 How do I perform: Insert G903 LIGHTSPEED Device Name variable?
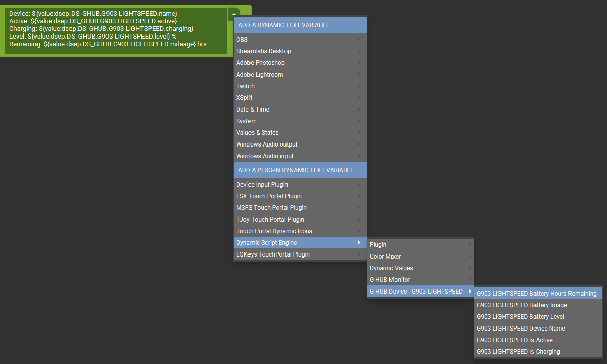coord(538,329)
